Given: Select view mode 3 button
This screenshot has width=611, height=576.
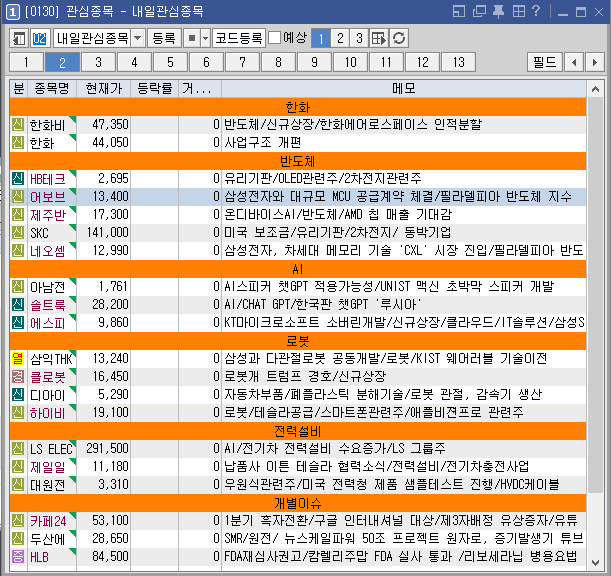Looking at the screenshot, I should click(x=359, y=39).
